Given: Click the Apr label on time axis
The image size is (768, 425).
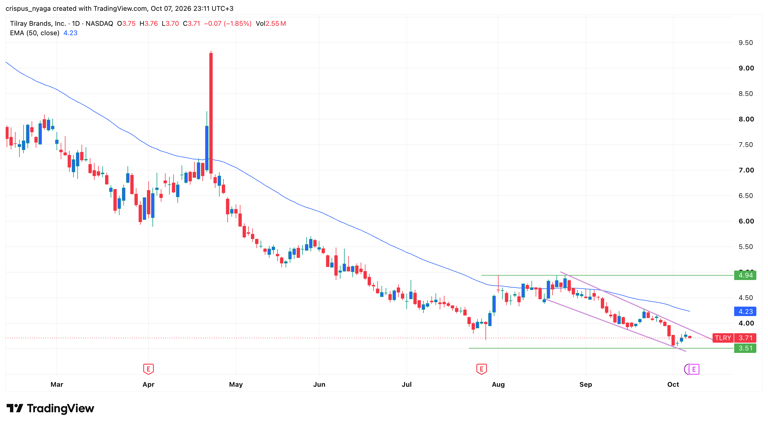Looking at the screenshot, I should point(148,384).
